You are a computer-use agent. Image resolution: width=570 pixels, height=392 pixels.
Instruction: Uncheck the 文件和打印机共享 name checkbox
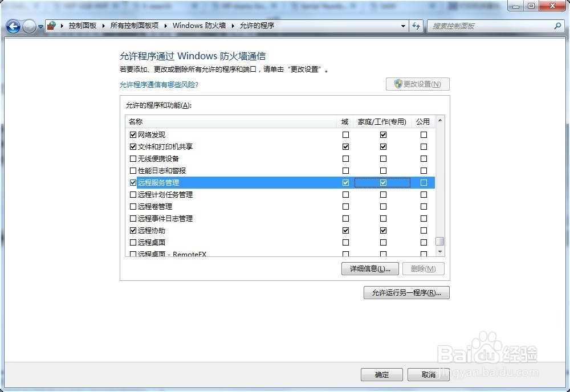click(x=133, y=147)
